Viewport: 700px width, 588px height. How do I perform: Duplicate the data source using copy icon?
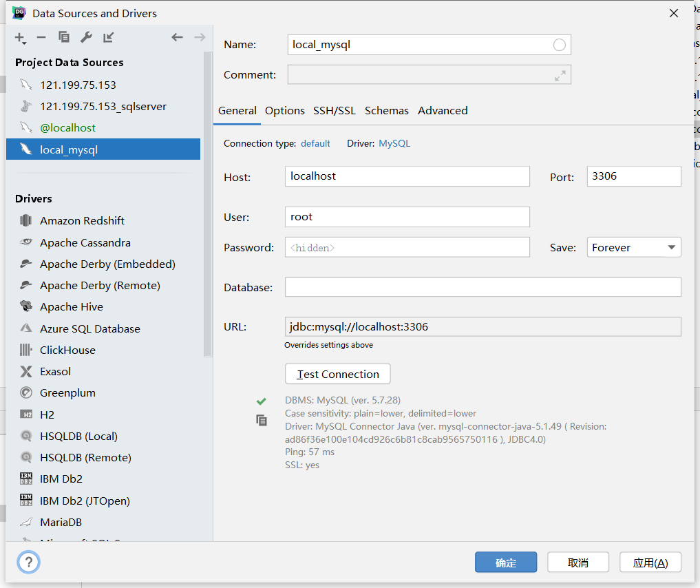64,37
